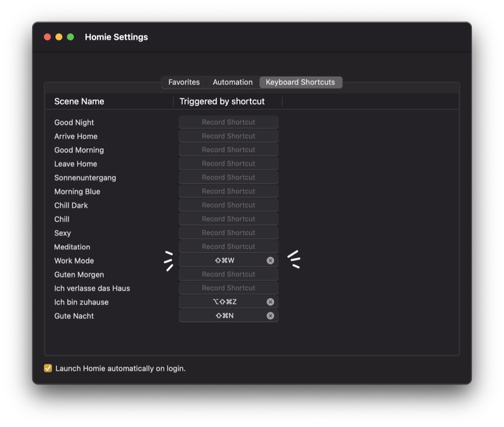Record shortcut for Good Night scene
The image size is (504, 427).
pyautogui.click(x=228, y=122)
